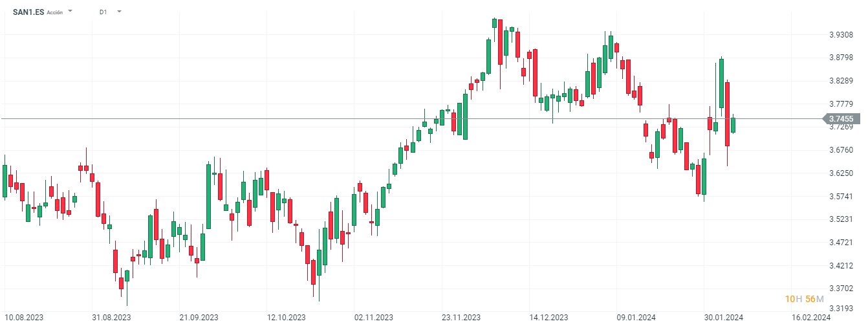Open the SAN1.ES symbol dropdown arrow
This screenshot has width=868, height=328.
(70, 12)
